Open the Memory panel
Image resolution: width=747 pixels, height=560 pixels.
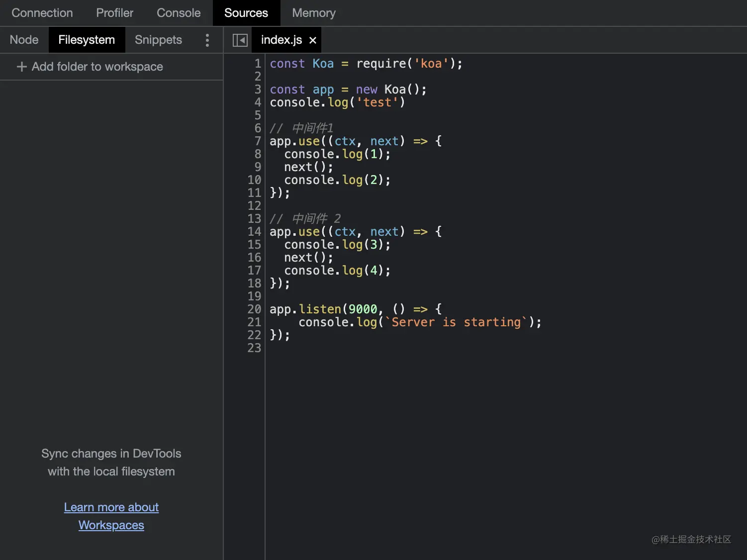[313, 13]
